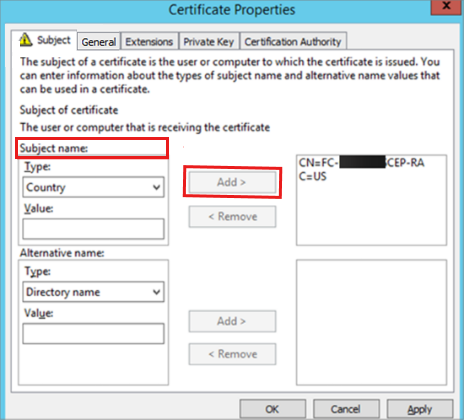464x420 pixels.
Task: Click Remove for the subject name
Action: [x=232, y=217]
